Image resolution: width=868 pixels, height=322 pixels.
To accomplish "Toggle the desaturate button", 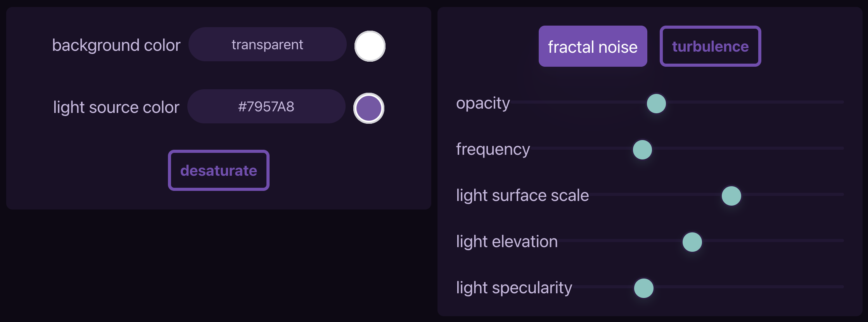I will [x=219, y=170].
